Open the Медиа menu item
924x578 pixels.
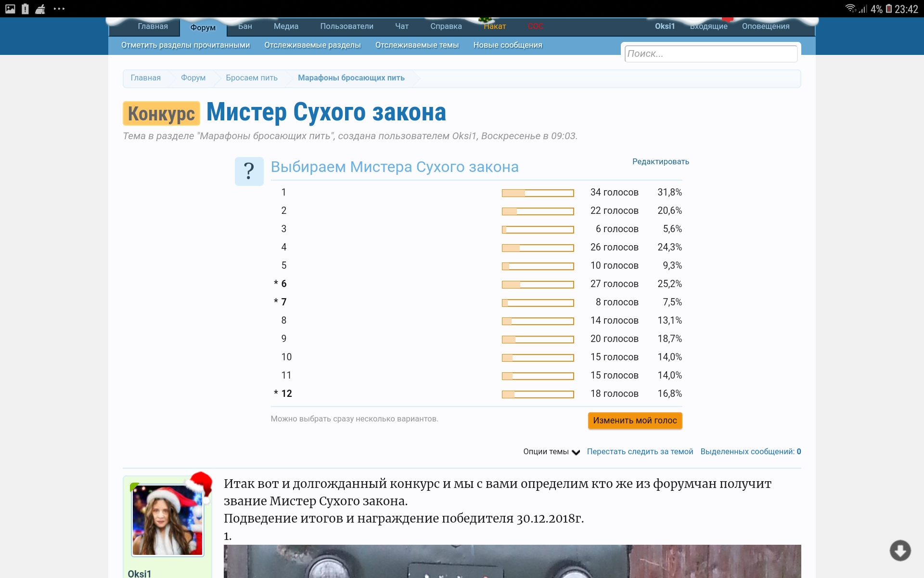pyautogui.click(x=285, y=26)
